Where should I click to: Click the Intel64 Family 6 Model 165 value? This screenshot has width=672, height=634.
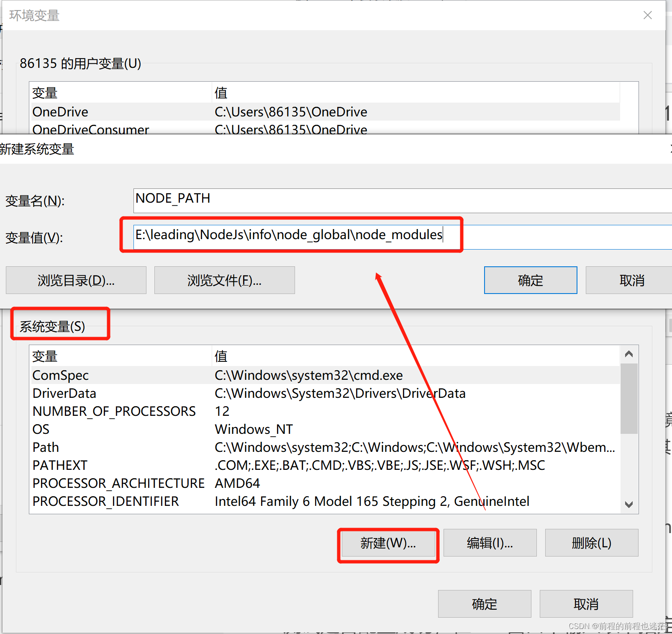tap(372, 501)
